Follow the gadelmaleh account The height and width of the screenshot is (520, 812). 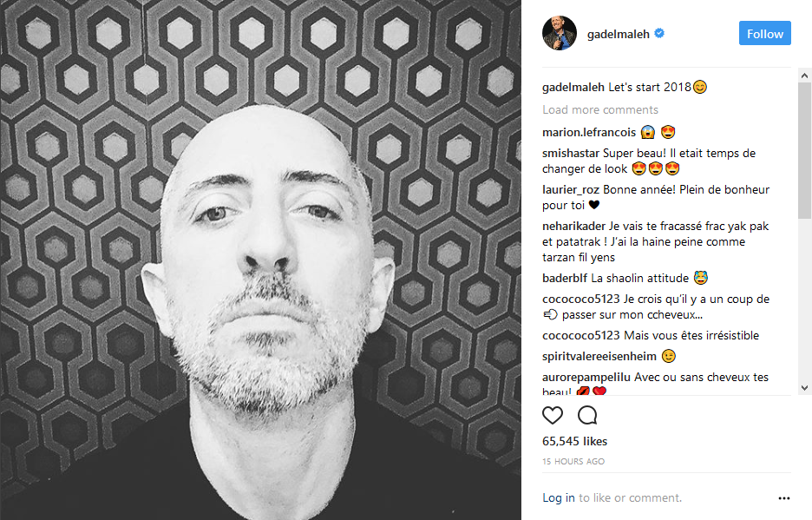[x=764, y=34]
